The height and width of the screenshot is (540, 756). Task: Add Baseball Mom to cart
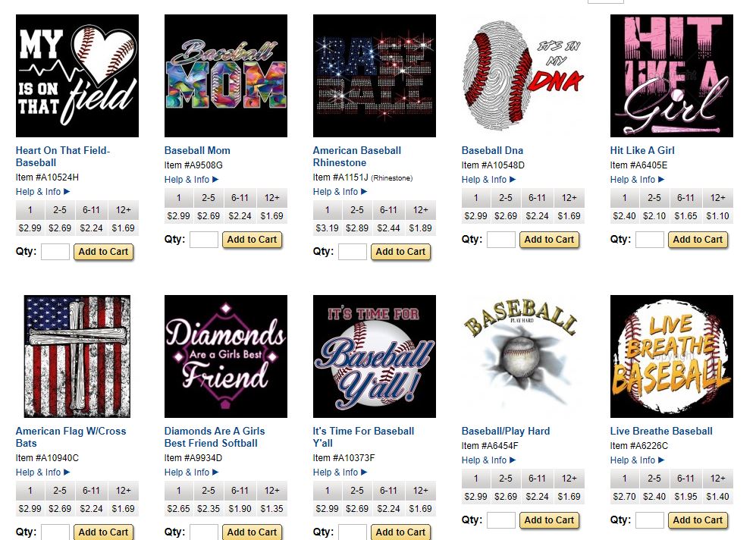pyautogui.click(x=252, y=240)
